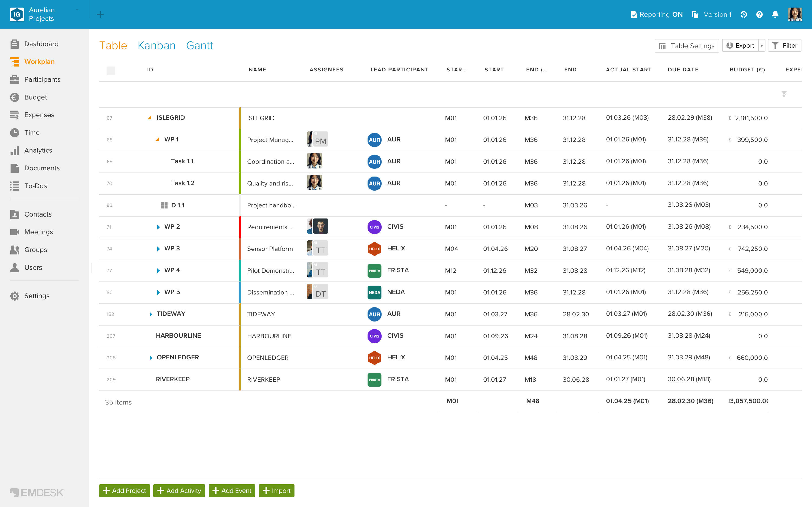Expand the WP 2 row
This screenshot has height=507, width=812.
[x=158, y=227]
